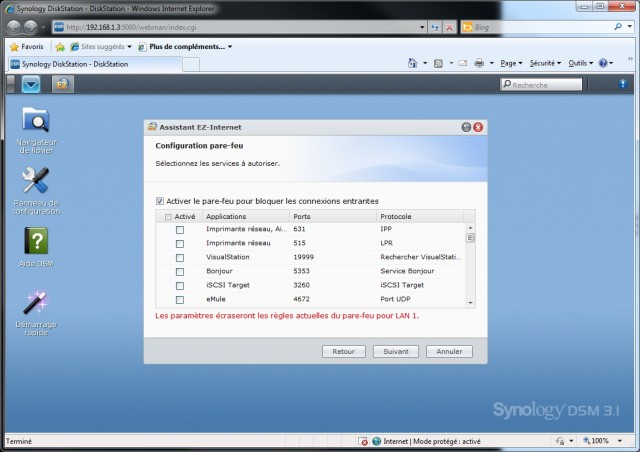Viewport: 640px width, 452px height.
Task: Click the popup blocked status bar icon
Action: click(x=362, y=441)
